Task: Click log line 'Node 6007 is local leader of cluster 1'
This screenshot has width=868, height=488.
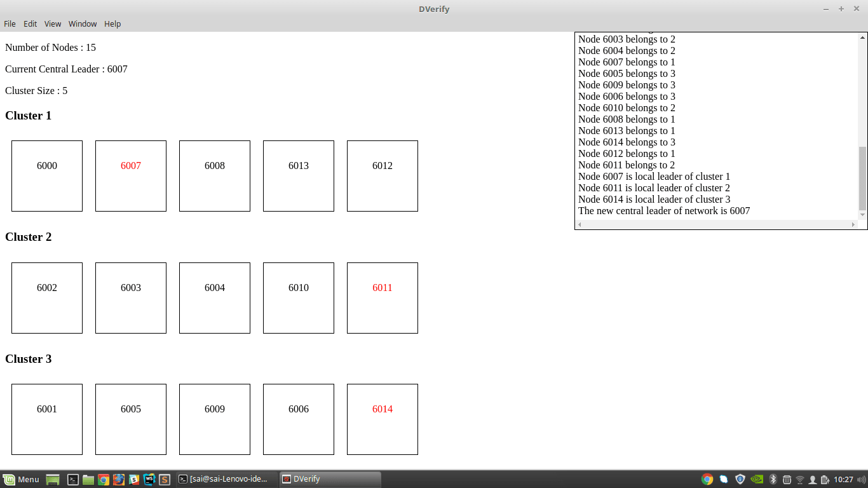Action: (654, 177)
